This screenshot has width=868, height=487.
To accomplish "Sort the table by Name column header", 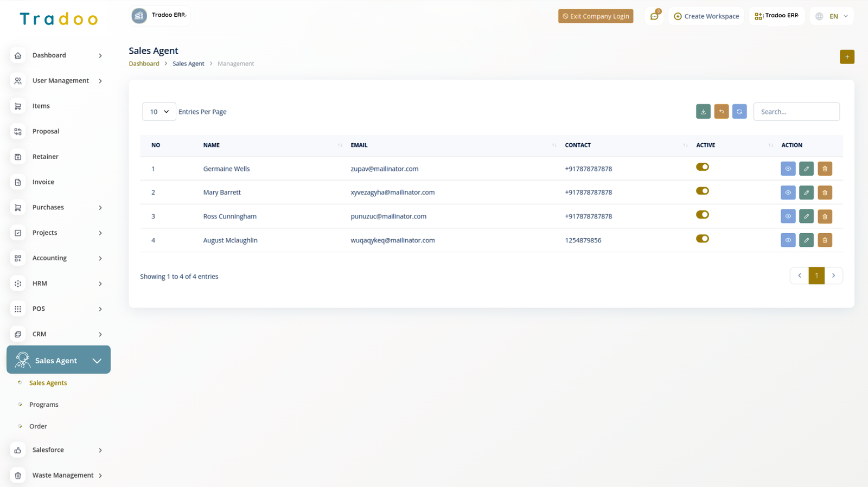I will click(x=212, y=145).
